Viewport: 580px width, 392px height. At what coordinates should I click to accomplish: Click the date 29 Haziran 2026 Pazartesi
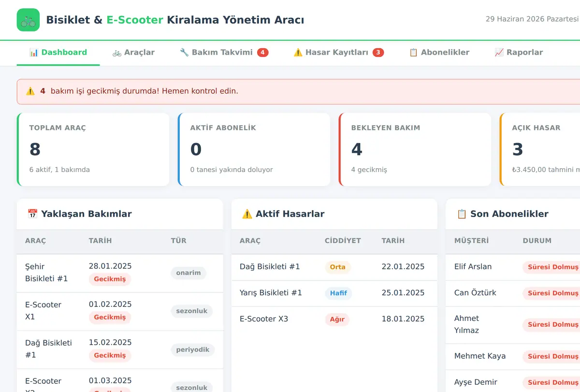[532, 19]
